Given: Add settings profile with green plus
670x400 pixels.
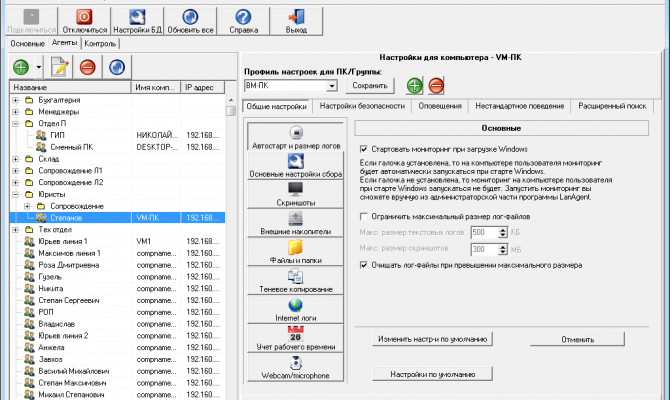Looking at the screenshot, I should click(414, 85).
